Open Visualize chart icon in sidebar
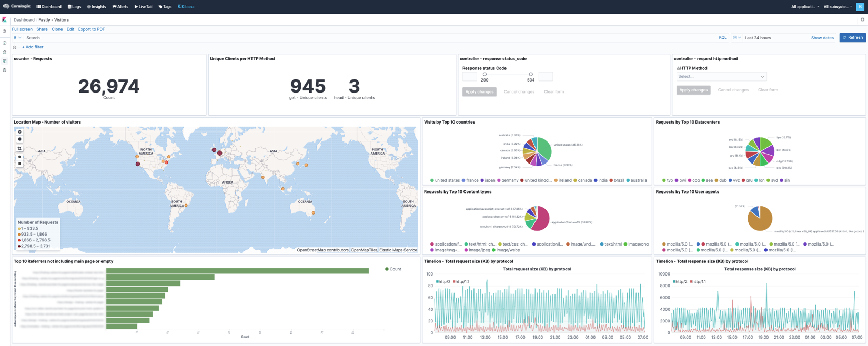This screenshot has width=868, height=346. [4, 52]
